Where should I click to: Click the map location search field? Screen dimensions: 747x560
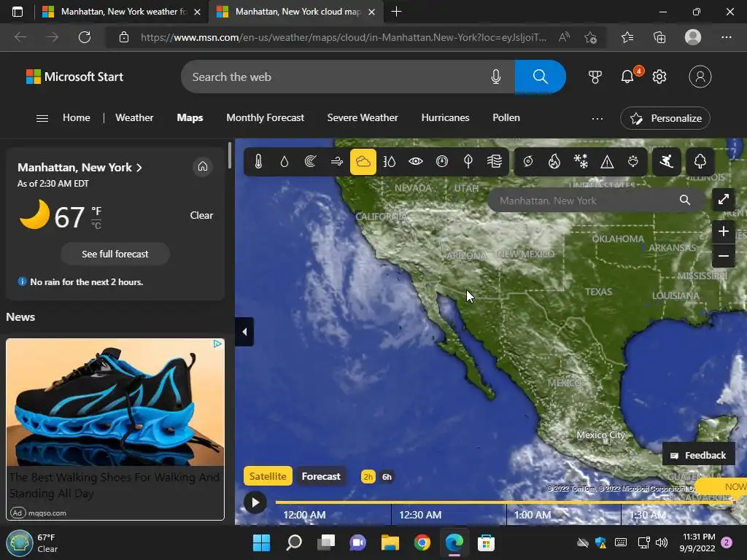point(586,201)
